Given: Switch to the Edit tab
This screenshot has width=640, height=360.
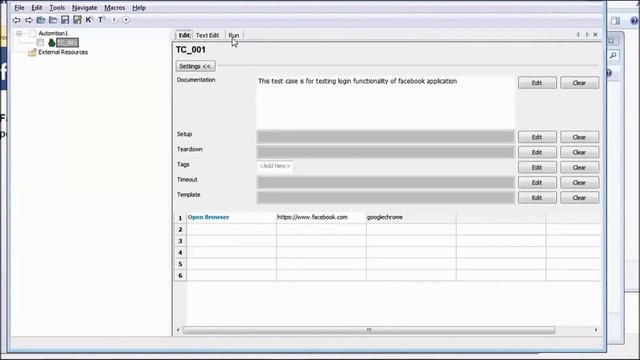Looking at the screenshot, I should 184,35.
